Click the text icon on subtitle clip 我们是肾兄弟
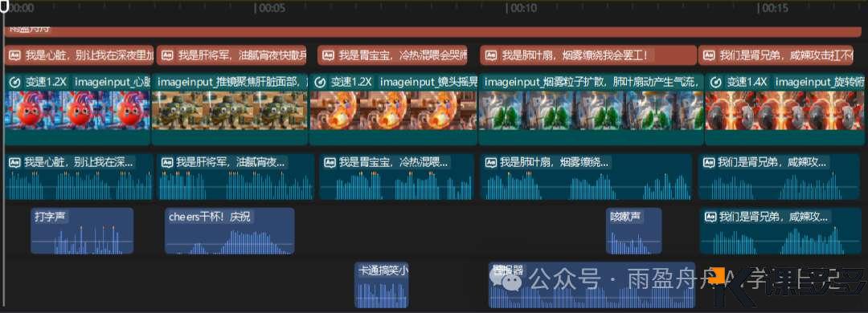This screenshot has height=313, width=868. click(709, 55)
